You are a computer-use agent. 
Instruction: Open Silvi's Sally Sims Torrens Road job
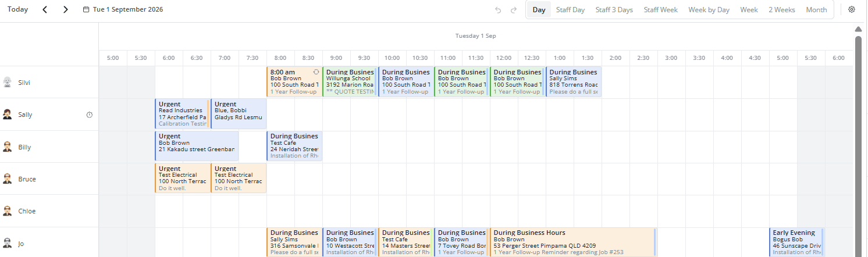(x=574, y=82)
